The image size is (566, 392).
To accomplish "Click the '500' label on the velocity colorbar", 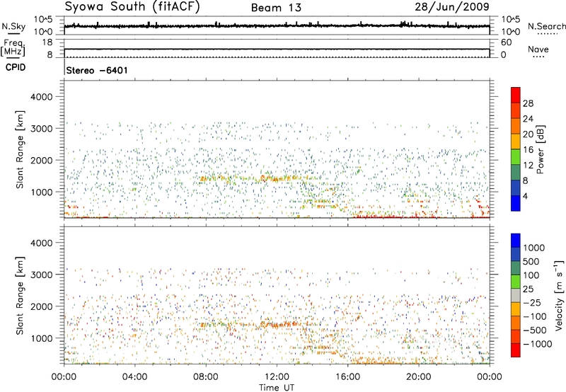I will pos(531,262).
